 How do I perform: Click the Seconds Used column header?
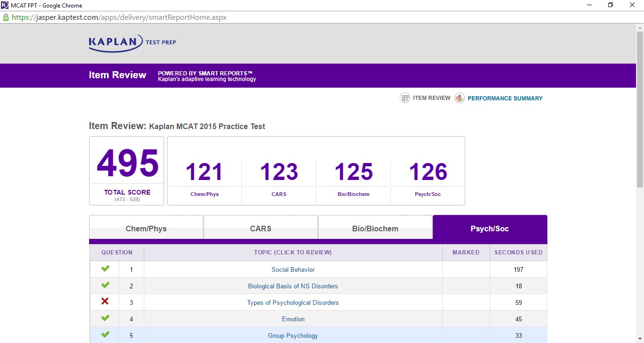[x=519, y=253]
